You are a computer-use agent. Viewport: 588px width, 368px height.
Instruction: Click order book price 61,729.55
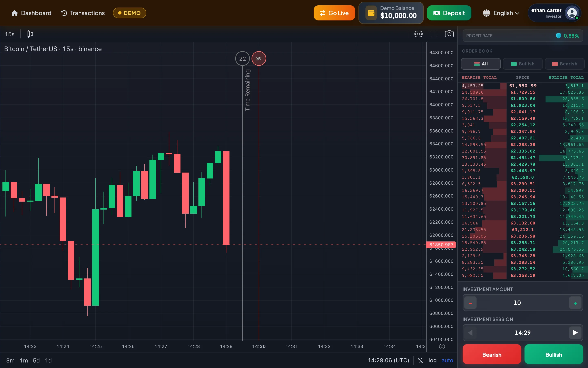(x=523, y=92)
